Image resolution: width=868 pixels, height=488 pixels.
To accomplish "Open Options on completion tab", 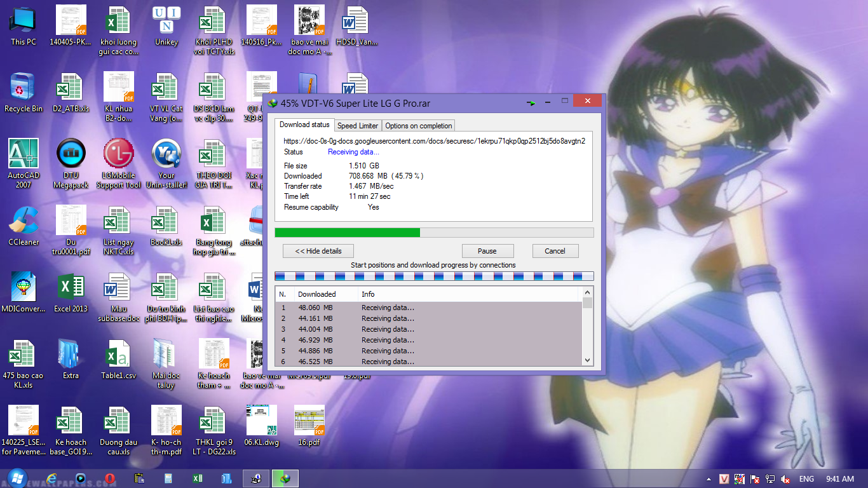I will click(419, 126).
